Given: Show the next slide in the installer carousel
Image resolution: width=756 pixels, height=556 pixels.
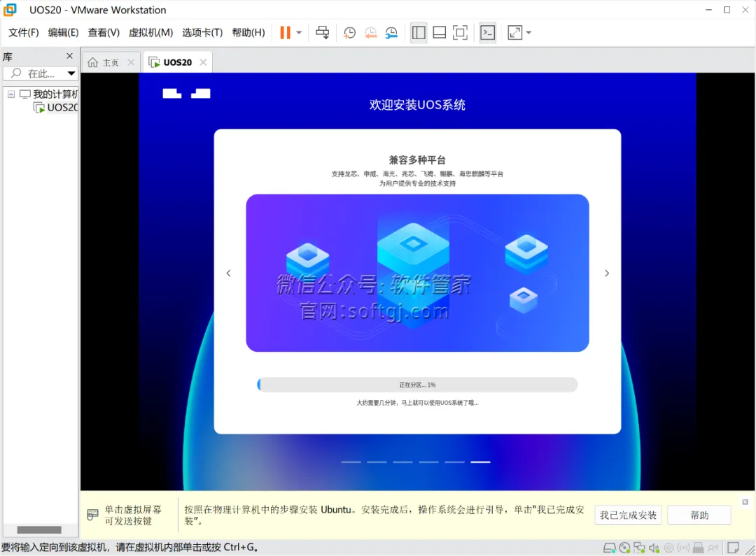Looking at the screenshot, I should pyautogui.click(x=607, y=273).
